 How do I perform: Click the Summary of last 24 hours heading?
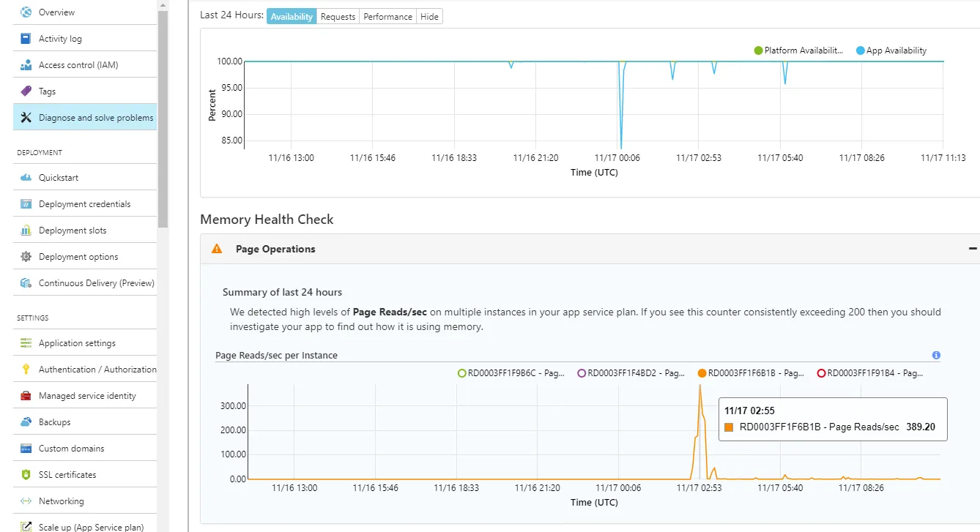point(282,292)
